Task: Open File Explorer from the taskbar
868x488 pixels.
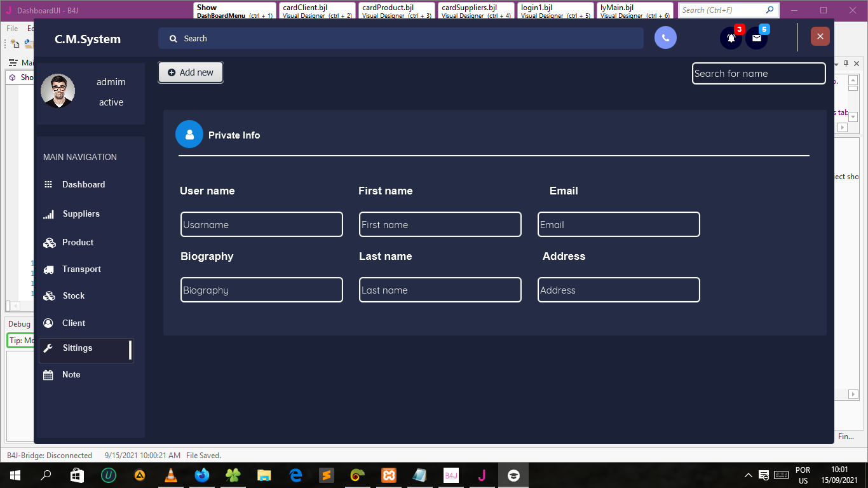Action: coord(264,475)
